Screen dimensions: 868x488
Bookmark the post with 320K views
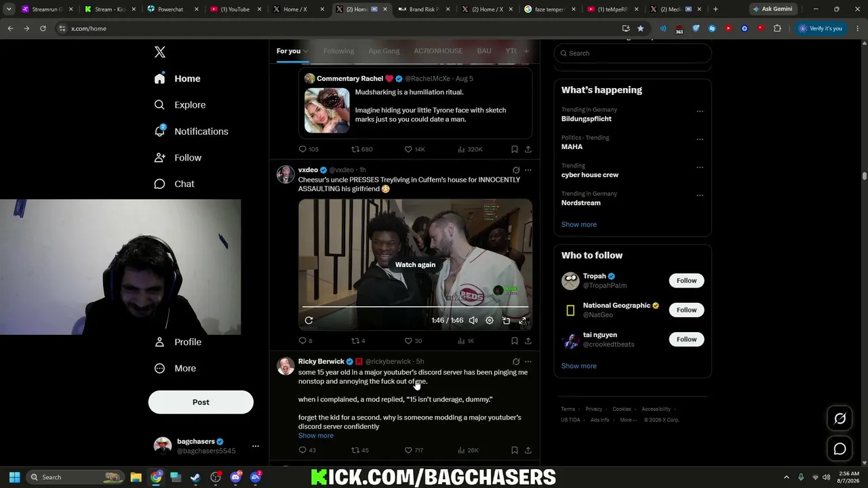(x=514, y=149)
